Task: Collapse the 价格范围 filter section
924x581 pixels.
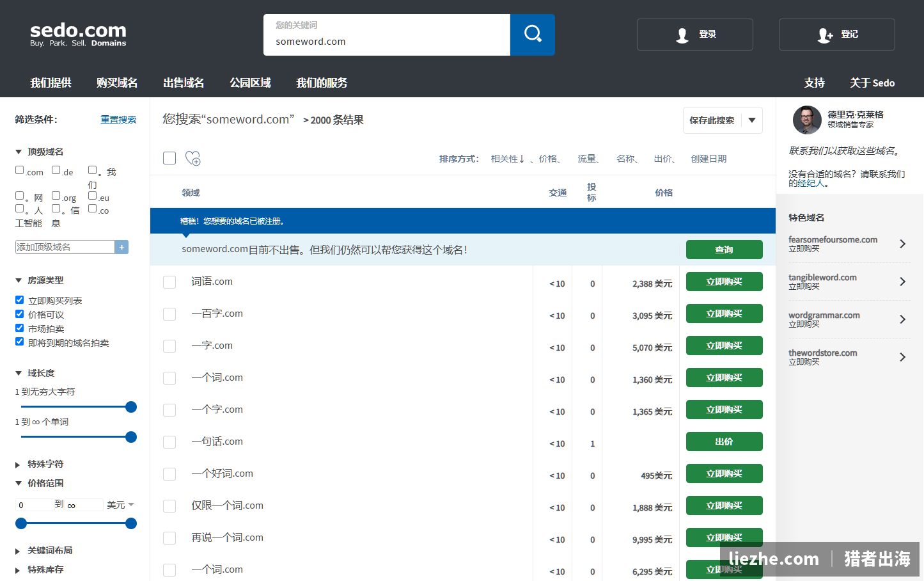Action: click(x=19, y=484)
